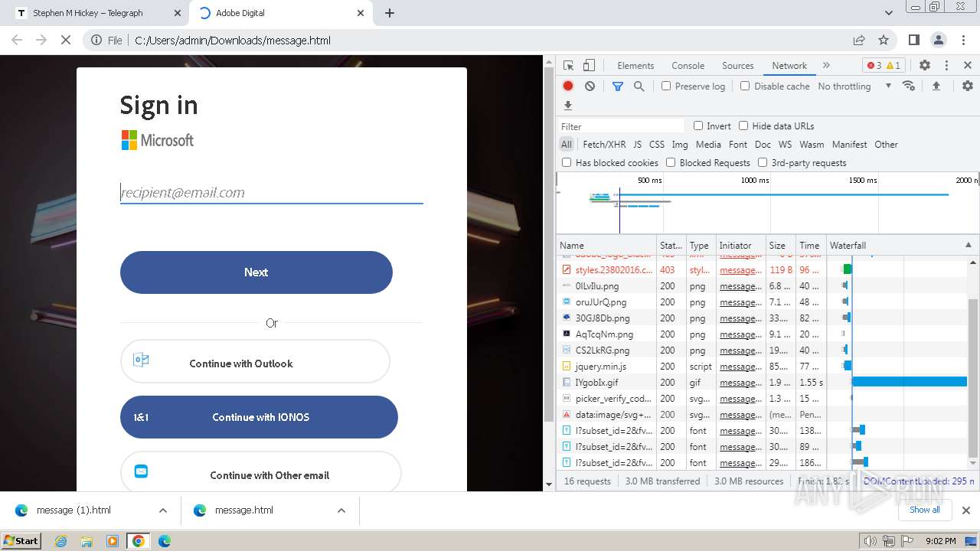Click Continue with Other email button
Screen dimensions: 980x551
[x=260, y=471]
